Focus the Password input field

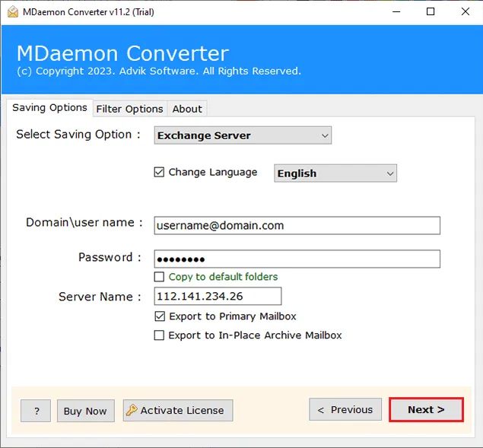click(297, 259)
